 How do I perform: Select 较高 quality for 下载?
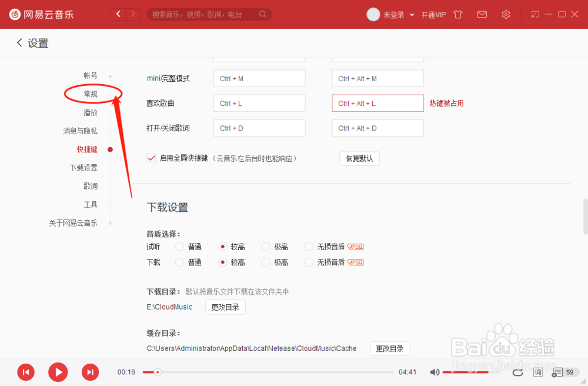tap(223, 262)
